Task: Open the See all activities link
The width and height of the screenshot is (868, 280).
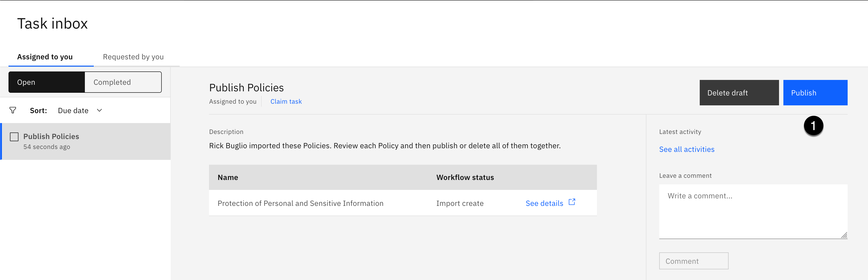Action: tap(686, 149)
